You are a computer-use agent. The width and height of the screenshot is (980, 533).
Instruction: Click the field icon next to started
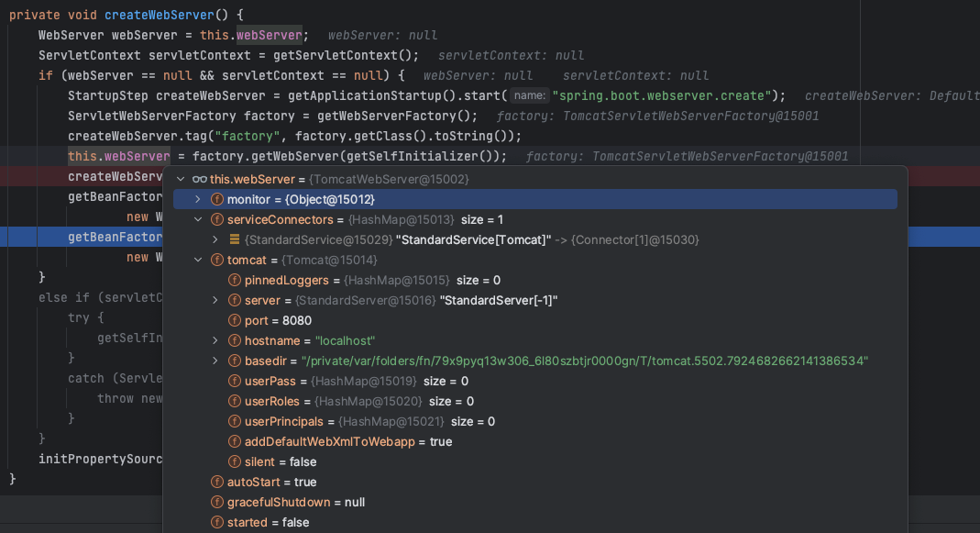217,522
